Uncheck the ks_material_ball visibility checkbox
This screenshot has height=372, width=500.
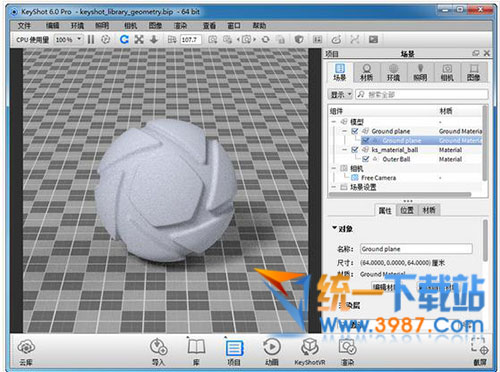click(355, 150)
